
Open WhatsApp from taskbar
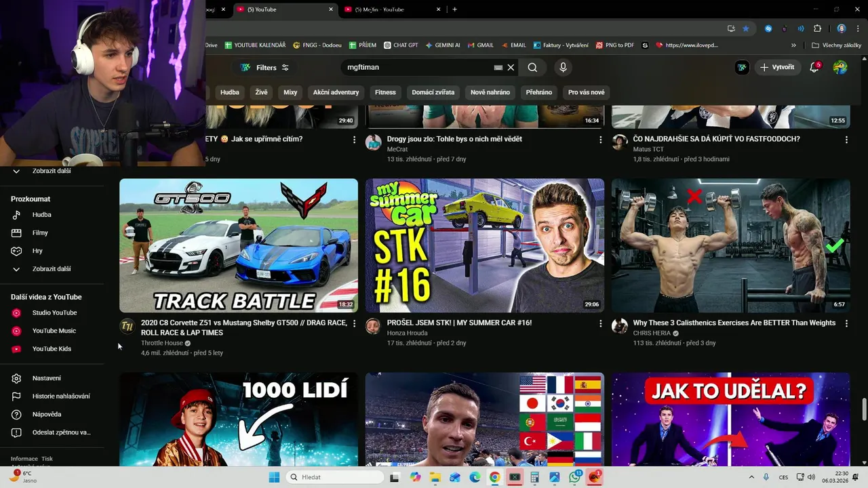pos(575,477)
